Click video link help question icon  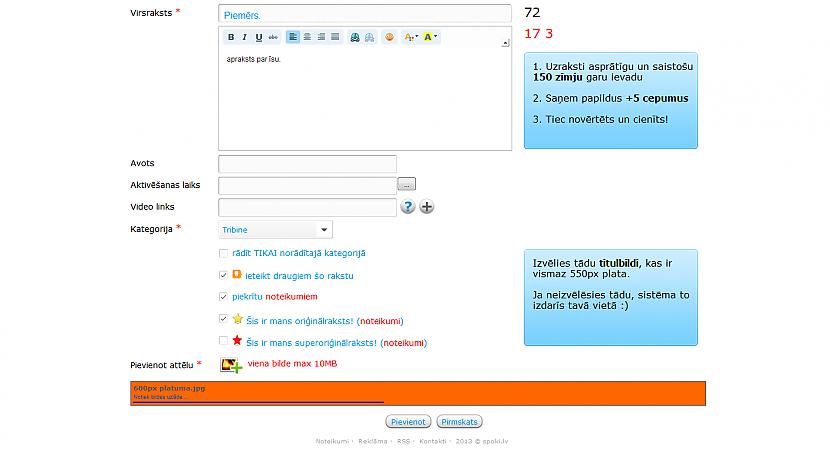click(x=407, y=206)
